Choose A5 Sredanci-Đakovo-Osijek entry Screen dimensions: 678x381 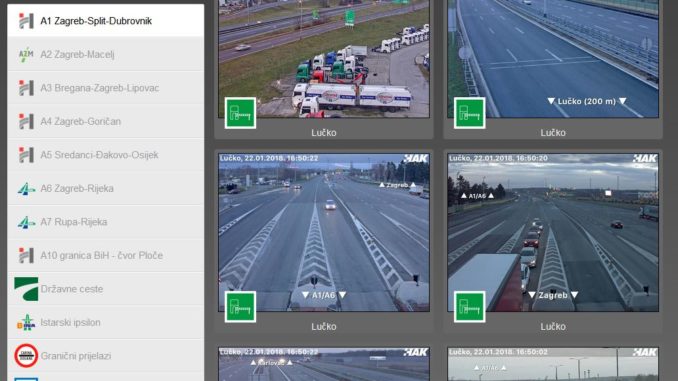[x=106, y=155]
